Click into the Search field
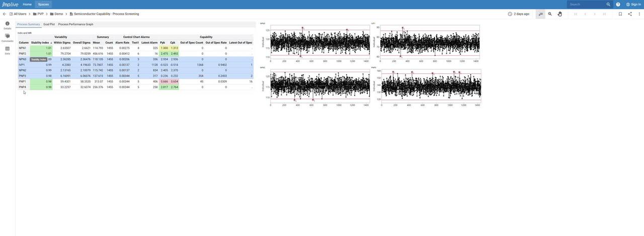The image size is (644, 236). (586, 5)
